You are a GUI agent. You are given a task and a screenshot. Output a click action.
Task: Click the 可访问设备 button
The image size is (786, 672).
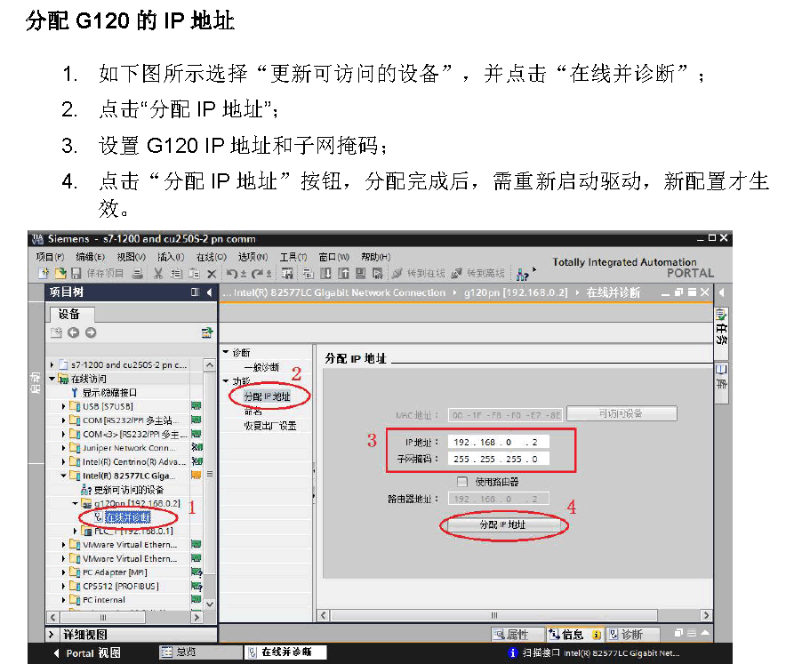click(622, 413)
